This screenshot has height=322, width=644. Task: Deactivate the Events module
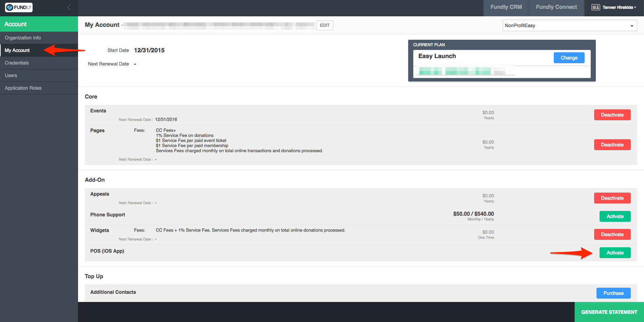click(612, 115)
